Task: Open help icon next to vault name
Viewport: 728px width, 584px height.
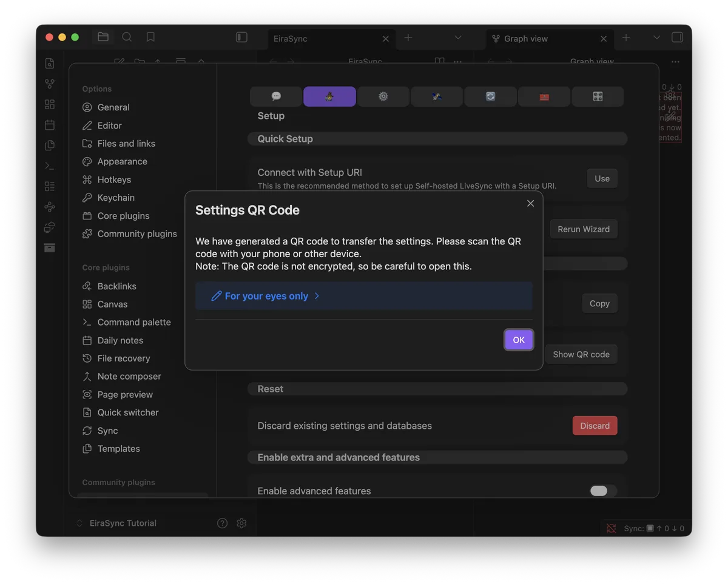Action: pyautogui.click(x=222, y=523)
